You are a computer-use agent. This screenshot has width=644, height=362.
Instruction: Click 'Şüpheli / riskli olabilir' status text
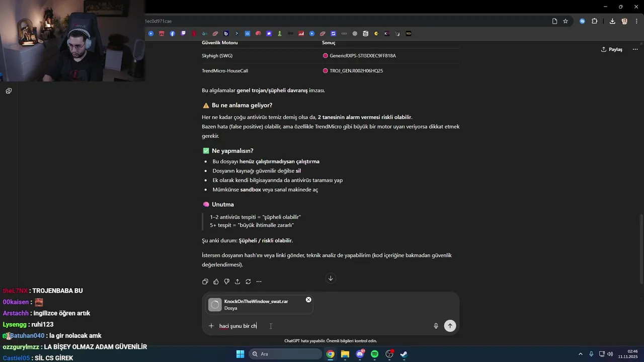(265, 240)
